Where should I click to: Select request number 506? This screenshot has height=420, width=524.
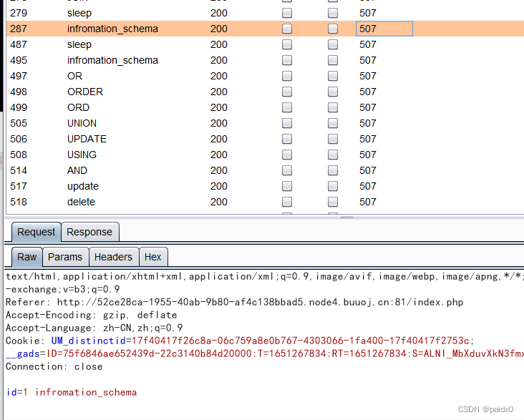coord(19,139)
